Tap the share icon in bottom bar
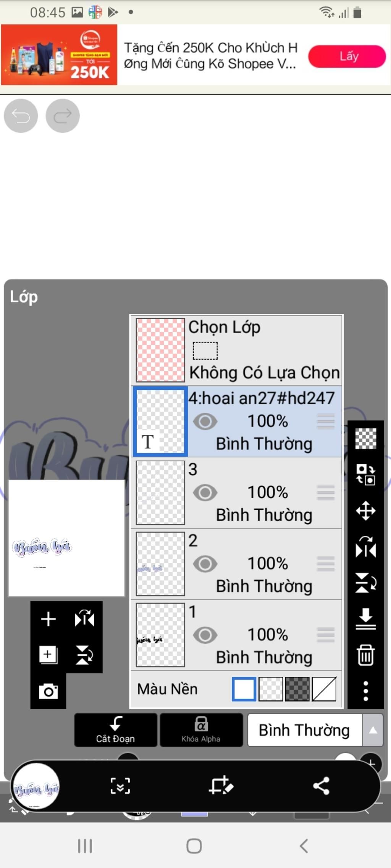The width and height of the screenshot is (391, 868). [321, 786]
